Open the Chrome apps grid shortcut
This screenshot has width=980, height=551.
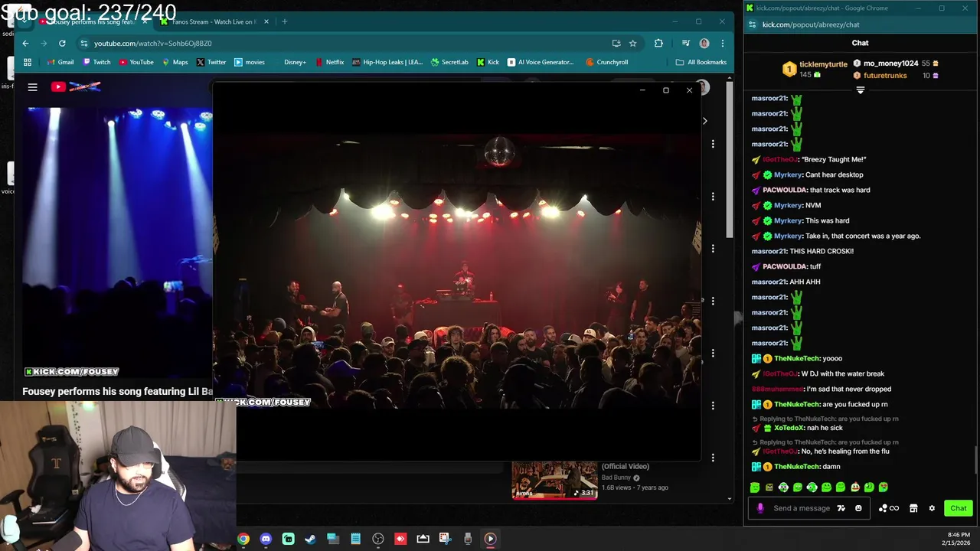(x=28, y=62)
